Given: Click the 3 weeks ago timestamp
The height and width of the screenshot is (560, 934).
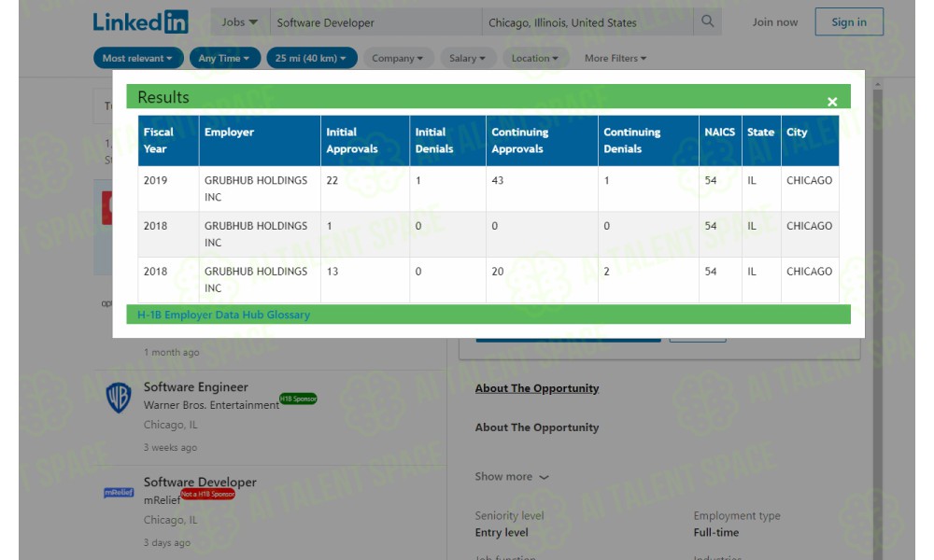Looking at the screenshot, I should pos(170,447).
